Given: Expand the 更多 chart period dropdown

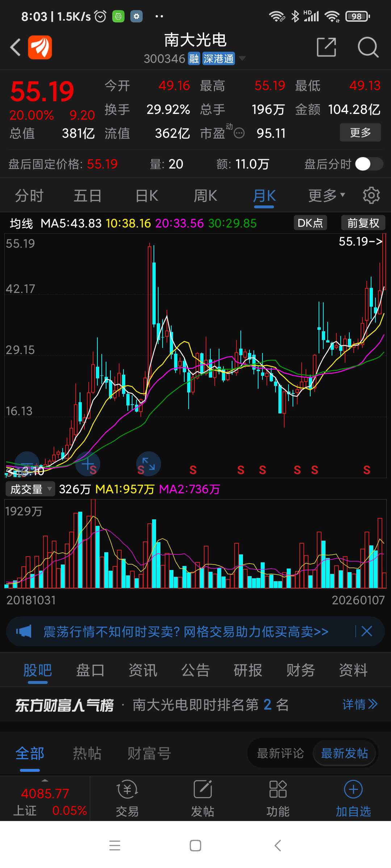Looking at the screenshot, I should coord(327,196).
